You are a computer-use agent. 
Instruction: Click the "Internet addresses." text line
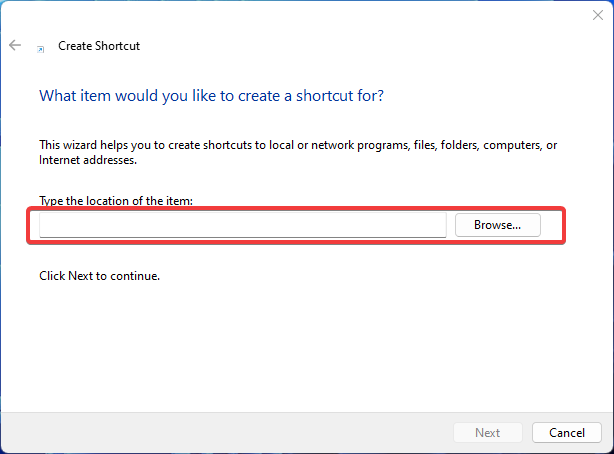point(88,160)
